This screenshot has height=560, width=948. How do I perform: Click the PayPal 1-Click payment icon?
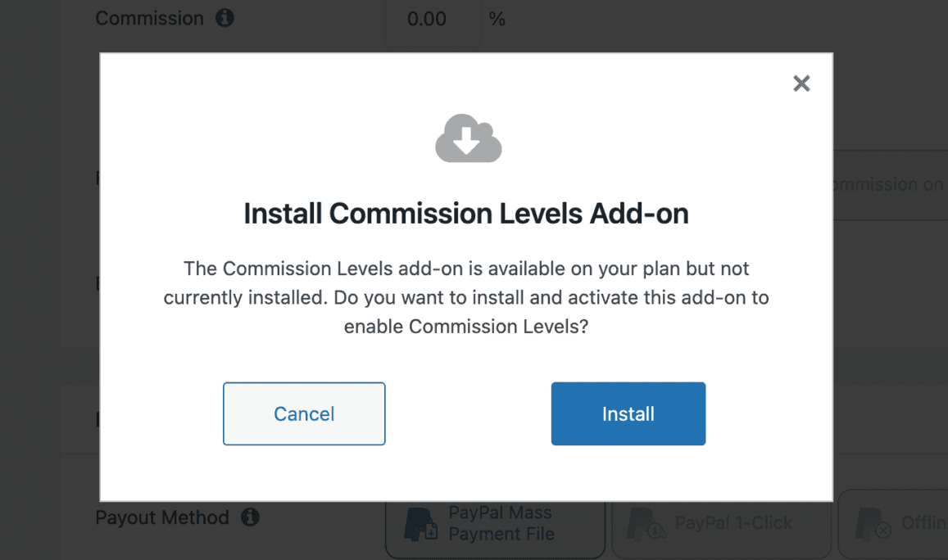pos(648,522)
